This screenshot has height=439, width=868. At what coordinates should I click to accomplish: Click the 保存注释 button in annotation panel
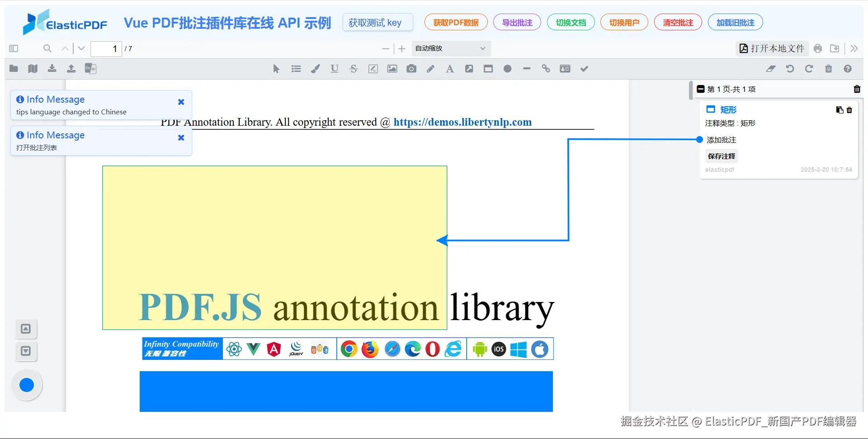721,156
